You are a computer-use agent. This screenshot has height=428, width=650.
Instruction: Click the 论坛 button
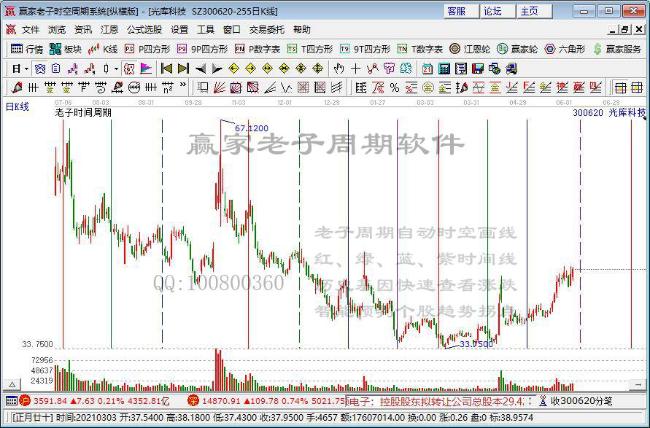(x=498, y=11)
